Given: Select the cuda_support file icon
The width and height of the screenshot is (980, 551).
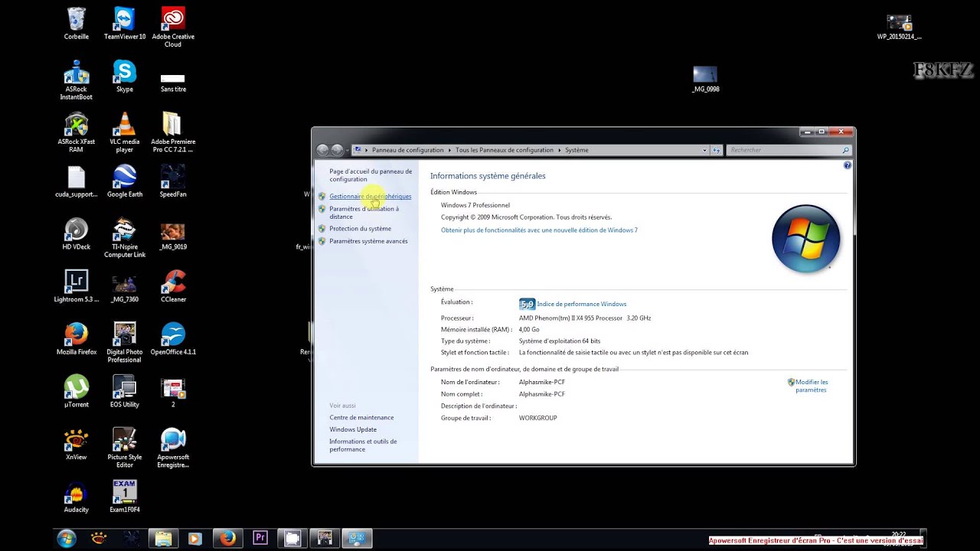Looking at the screenshot, I should coord(77,181).
